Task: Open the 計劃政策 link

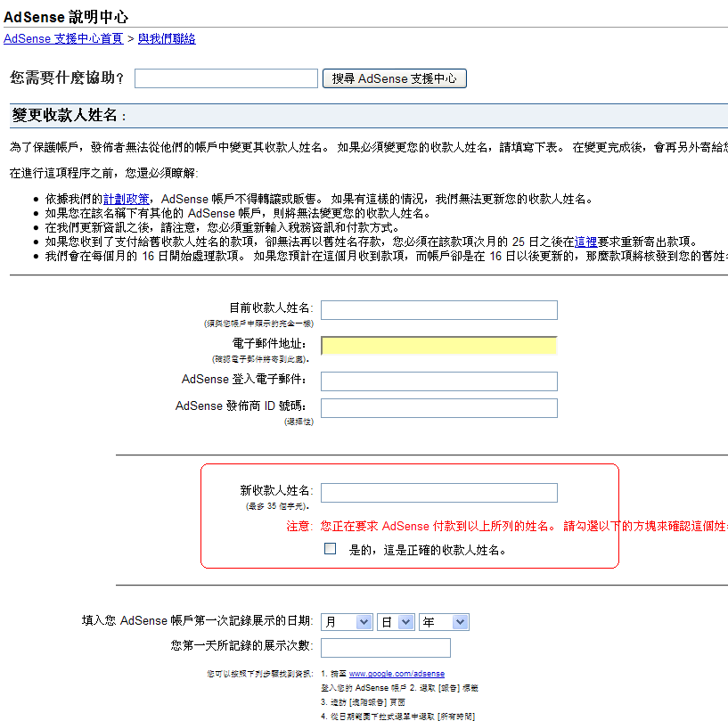Action: click(x=127, y=199)
